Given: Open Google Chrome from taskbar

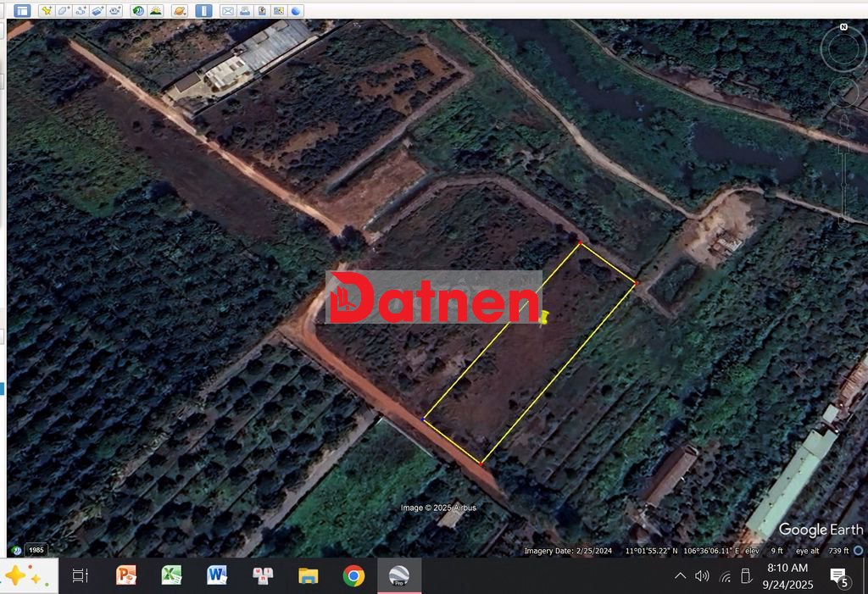Looking at the screenshot, I should (x=353, y=576).
